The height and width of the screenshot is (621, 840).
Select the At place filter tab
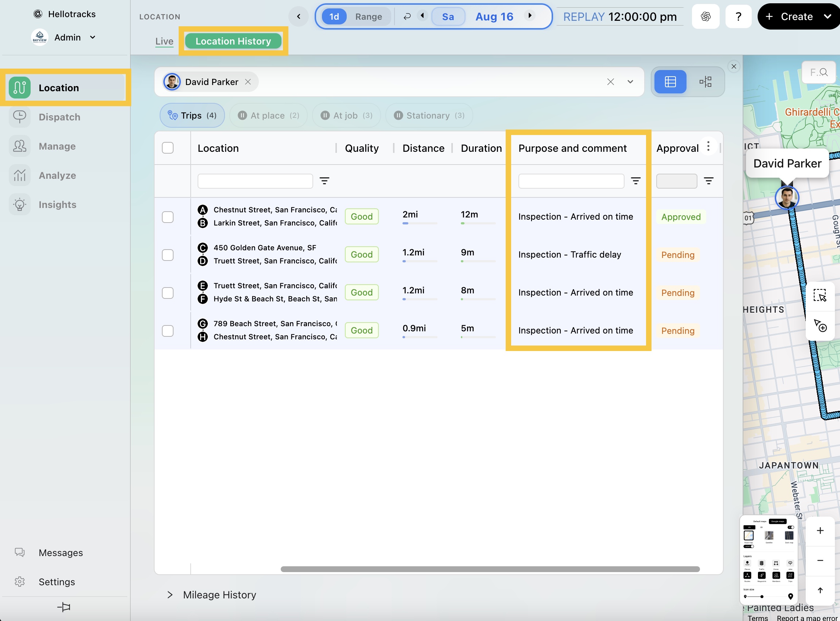(x=268, y=115)
